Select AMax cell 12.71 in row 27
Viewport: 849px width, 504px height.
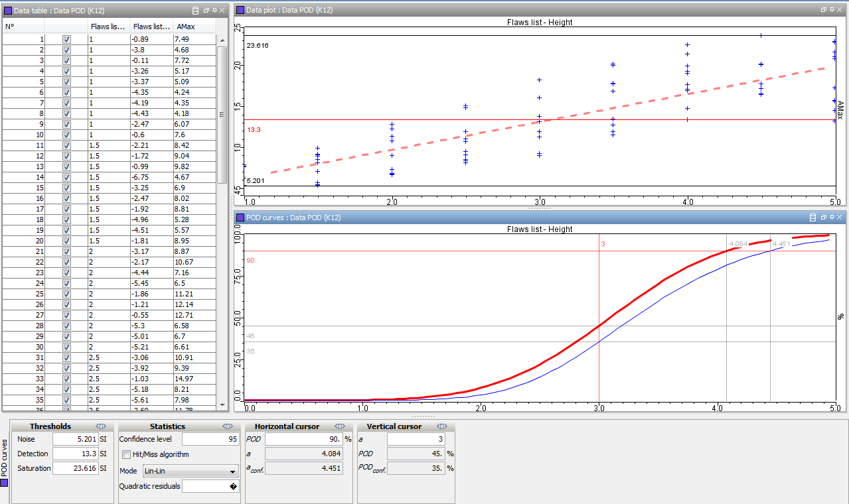pyautogui.click(x=194, y=315)
